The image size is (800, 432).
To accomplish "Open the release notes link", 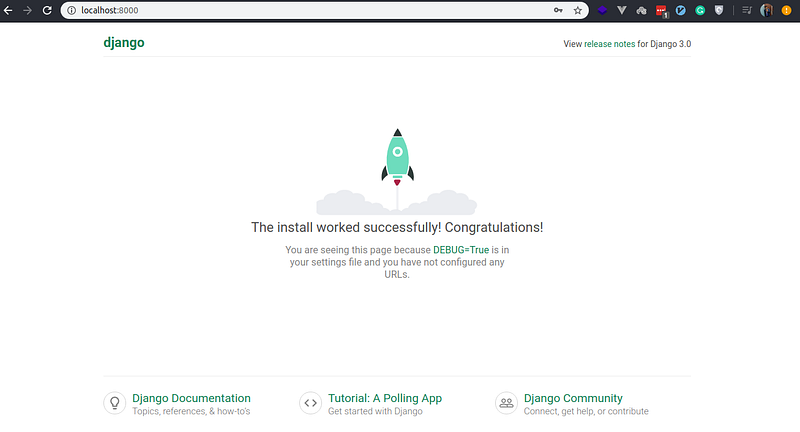I will 609,44.
